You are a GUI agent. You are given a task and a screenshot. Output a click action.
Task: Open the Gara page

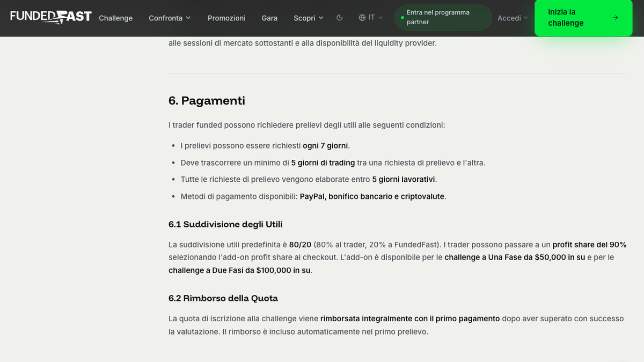269,18
